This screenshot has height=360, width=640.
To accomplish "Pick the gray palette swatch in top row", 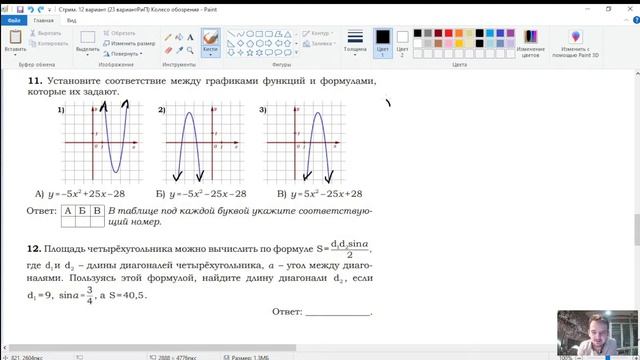I will coord(428,33).
